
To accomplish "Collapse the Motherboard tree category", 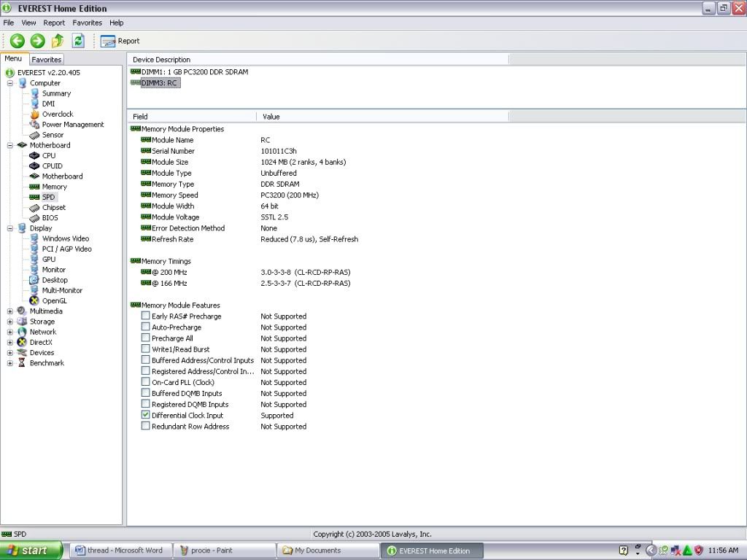I will 10,145.
